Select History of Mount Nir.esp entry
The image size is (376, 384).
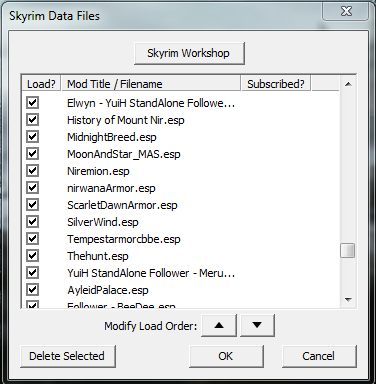[126, 120]
